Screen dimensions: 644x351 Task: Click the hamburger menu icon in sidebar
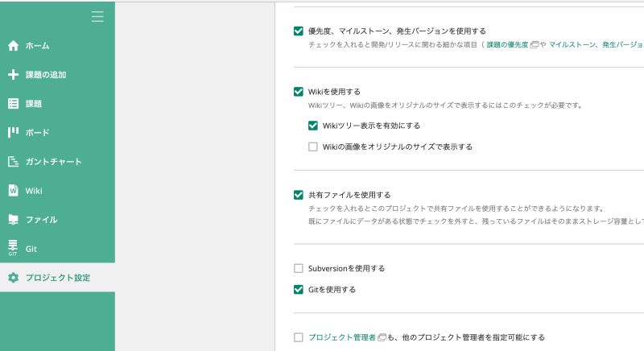pos(97,17)
